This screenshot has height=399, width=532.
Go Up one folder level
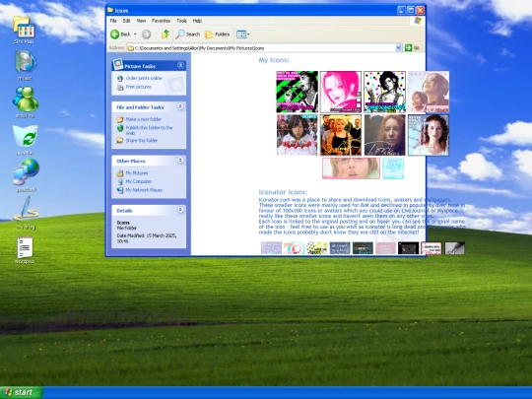[x=166, y=34]
